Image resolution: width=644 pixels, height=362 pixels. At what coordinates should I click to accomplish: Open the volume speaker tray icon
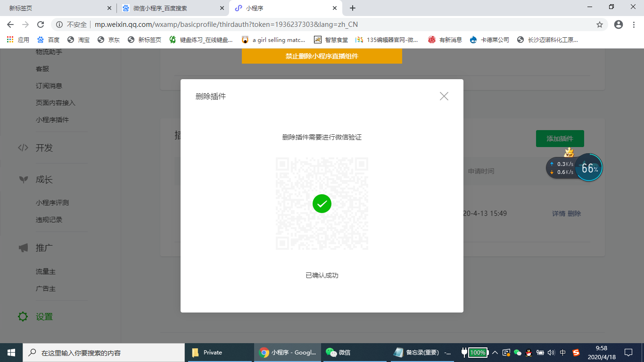(551, 352)
